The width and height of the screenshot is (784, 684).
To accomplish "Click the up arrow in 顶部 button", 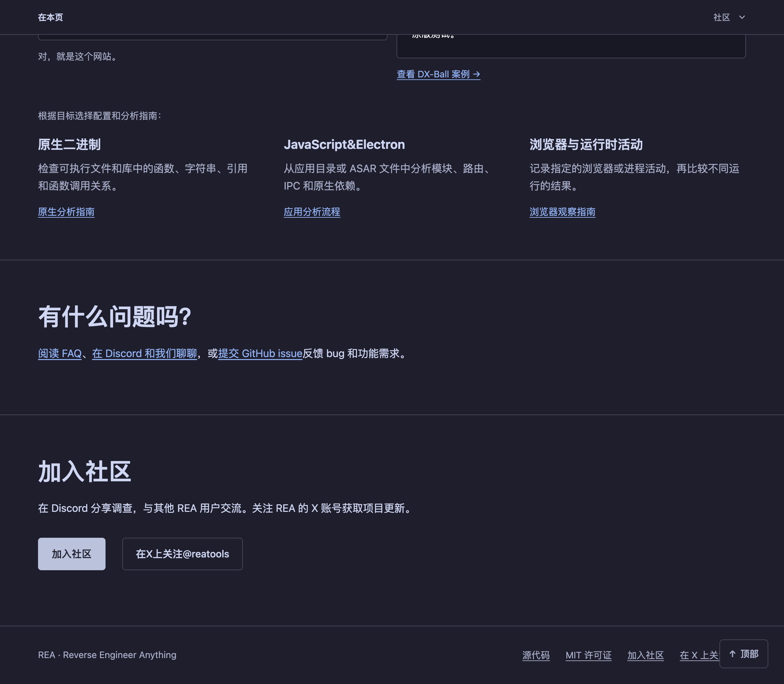I will (732, 654).
